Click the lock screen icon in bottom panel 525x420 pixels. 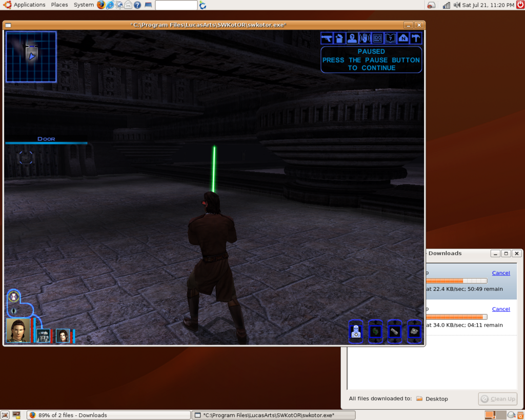16,415
